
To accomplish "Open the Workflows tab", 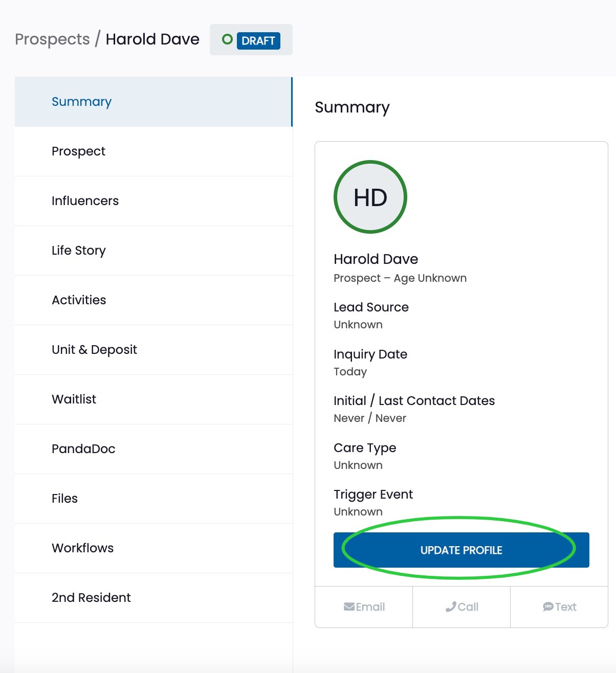I will pyautogui.click(x=153, y=548).
